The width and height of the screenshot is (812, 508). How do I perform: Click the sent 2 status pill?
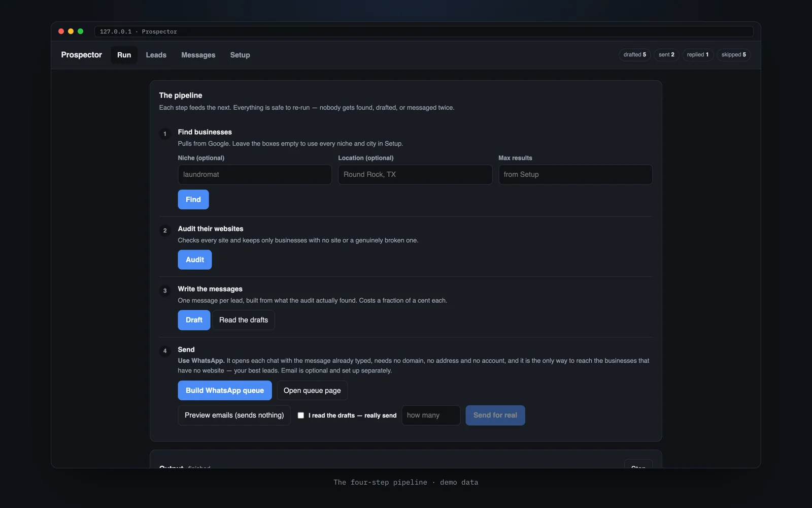pos(666,55)
